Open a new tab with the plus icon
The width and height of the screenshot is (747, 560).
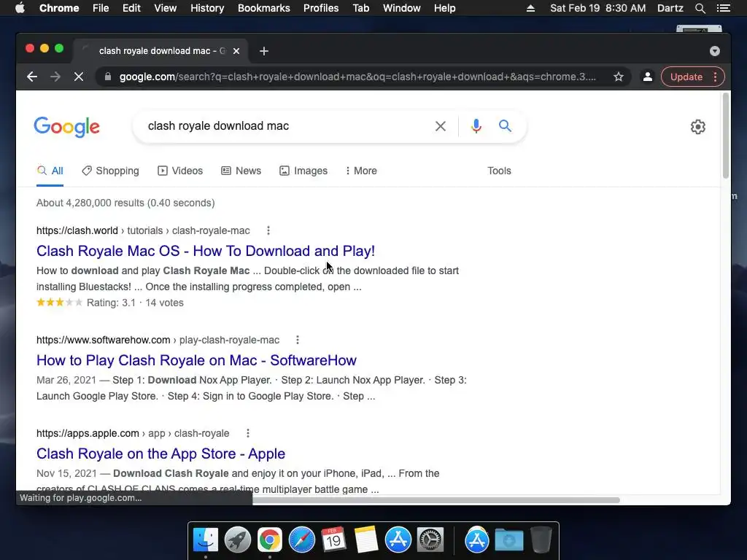[264, 51]
